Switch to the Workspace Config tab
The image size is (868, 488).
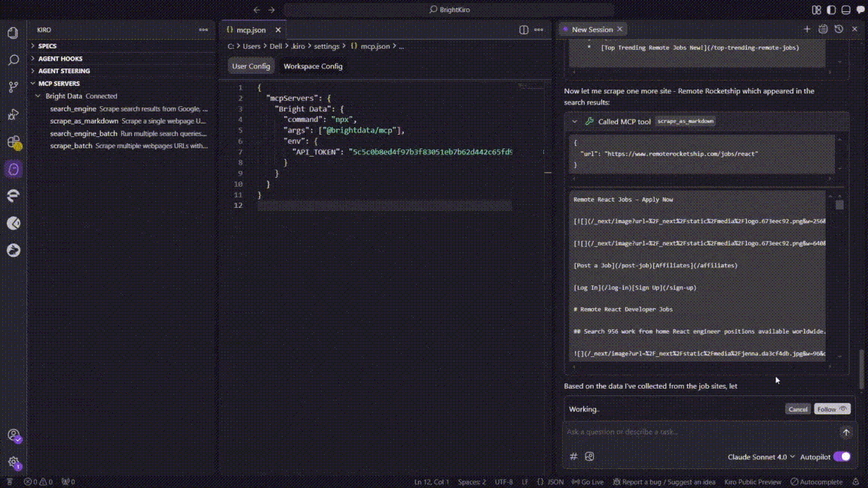[313, 66]
